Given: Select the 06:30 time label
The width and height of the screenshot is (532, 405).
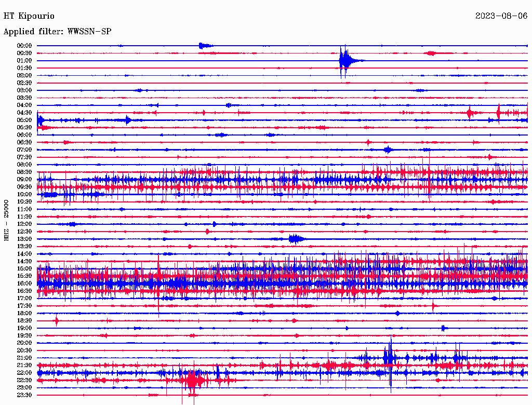Looking at the screenshot, I should (24, 142).
